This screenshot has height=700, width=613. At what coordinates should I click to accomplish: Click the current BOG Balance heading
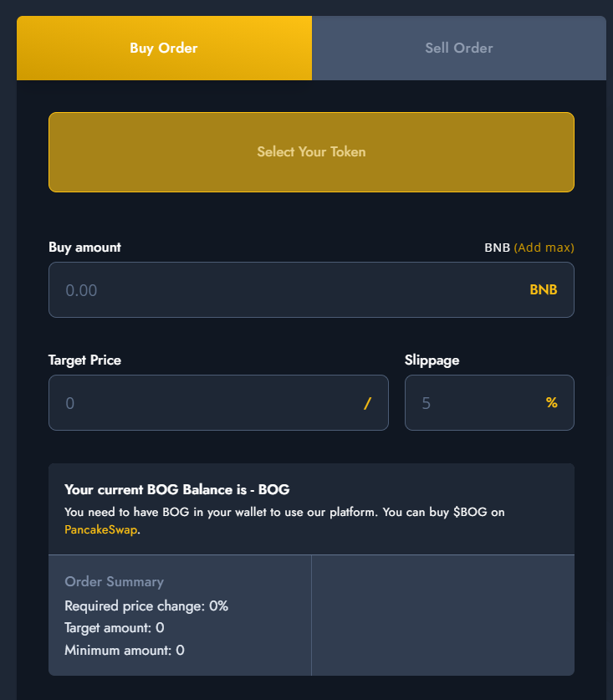click(x=177, y=490)
